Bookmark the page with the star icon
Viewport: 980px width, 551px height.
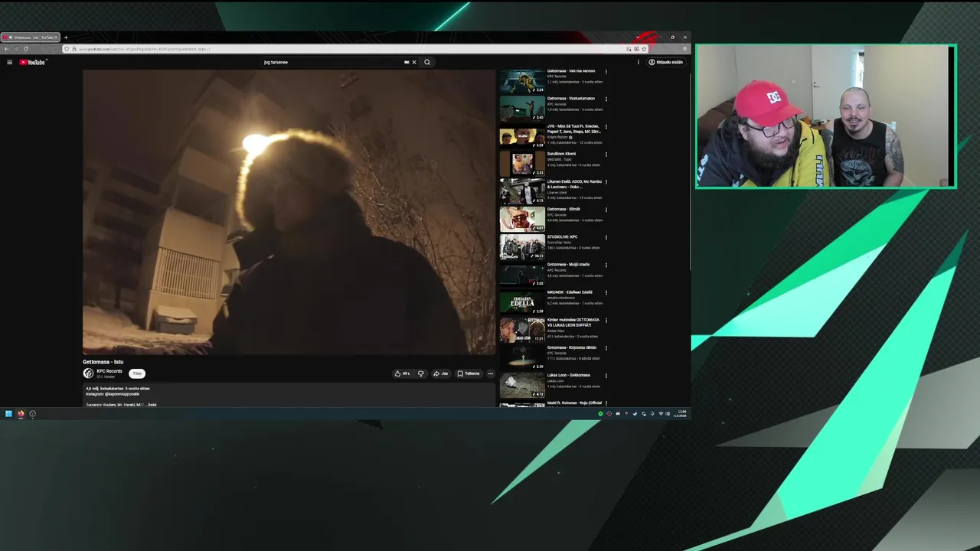click(644, 49)
